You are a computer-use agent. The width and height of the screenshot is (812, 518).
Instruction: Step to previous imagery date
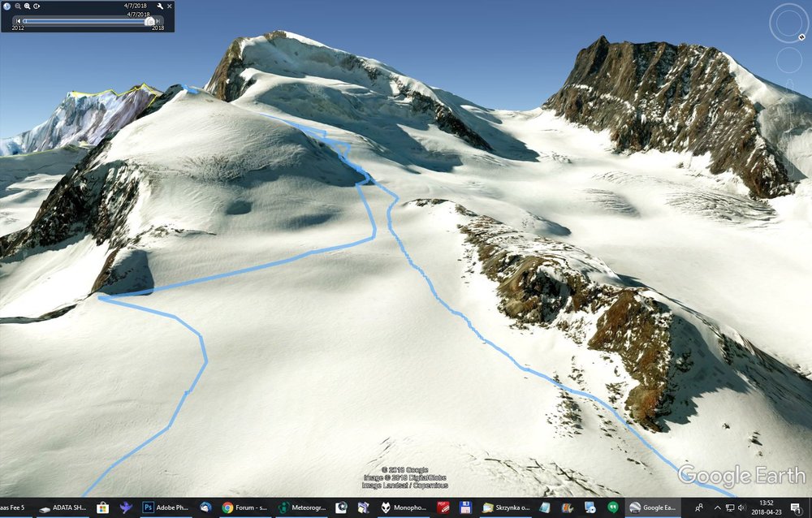pos(18,21)
